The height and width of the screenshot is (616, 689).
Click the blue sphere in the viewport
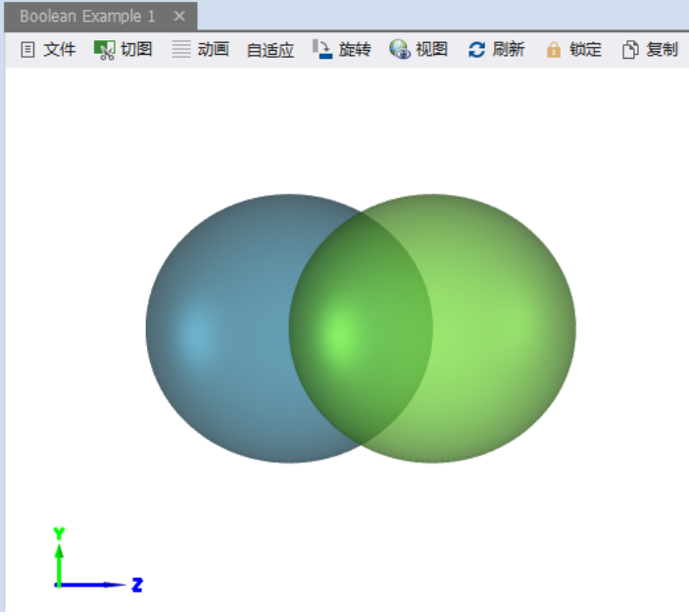(x=220, y=328)
